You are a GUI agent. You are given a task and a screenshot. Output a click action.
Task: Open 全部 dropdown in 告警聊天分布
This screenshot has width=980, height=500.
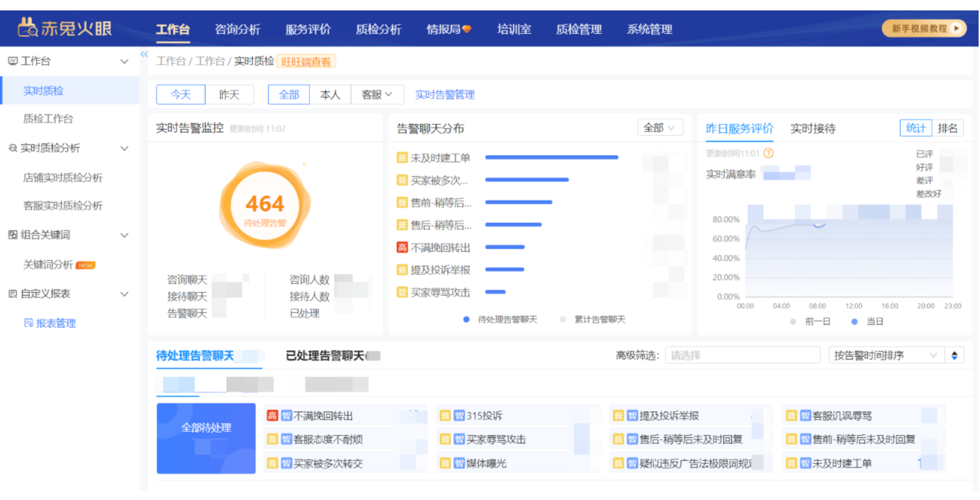tap(660, 128)
